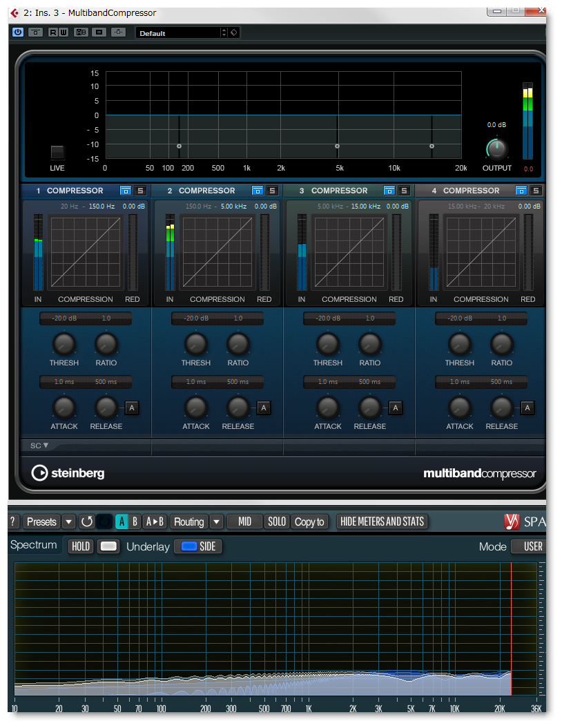Click the undo/reset circular arrow icon

click(87, 521)
